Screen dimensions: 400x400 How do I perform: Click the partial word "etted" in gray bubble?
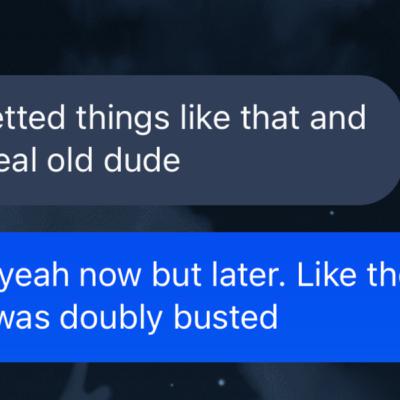(x=33, y=117)
